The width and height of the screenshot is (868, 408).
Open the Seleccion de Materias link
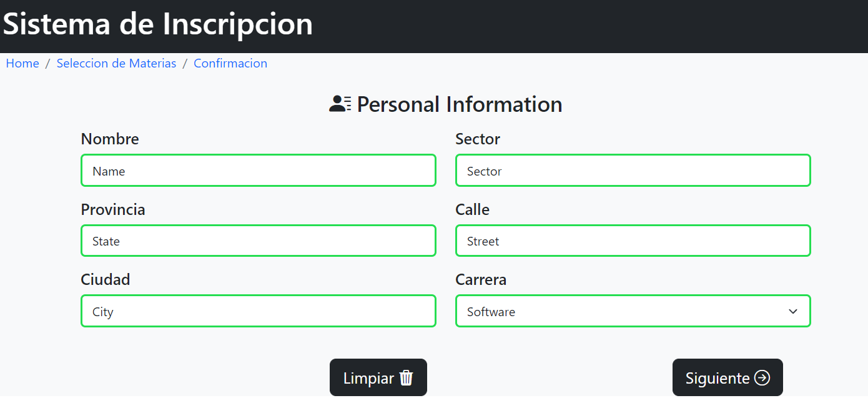coord(116,63)
